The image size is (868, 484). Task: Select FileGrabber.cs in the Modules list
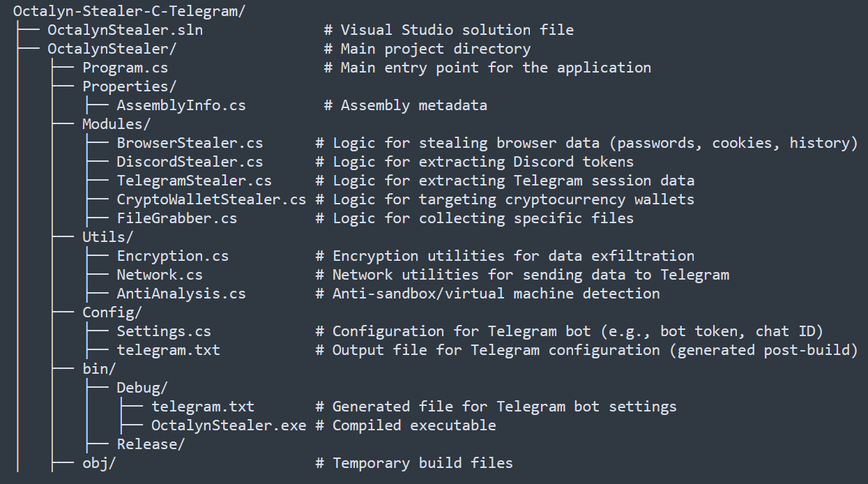(x=176, y=218)
